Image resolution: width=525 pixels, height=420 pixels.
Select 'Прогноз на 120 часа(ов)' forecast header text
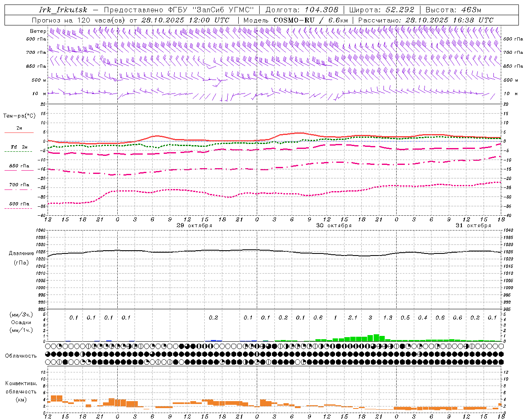(79, 20)
